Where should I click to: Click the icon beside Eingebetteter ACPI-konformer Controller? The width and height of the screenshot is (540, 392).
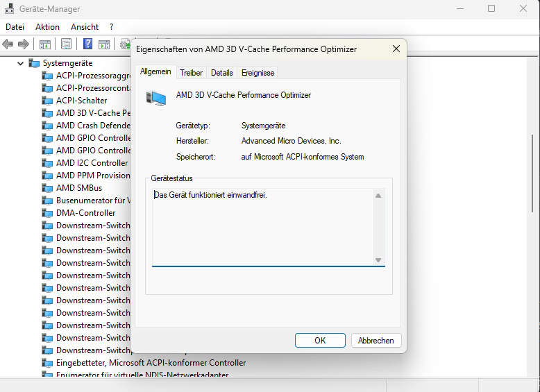[47, 363]
